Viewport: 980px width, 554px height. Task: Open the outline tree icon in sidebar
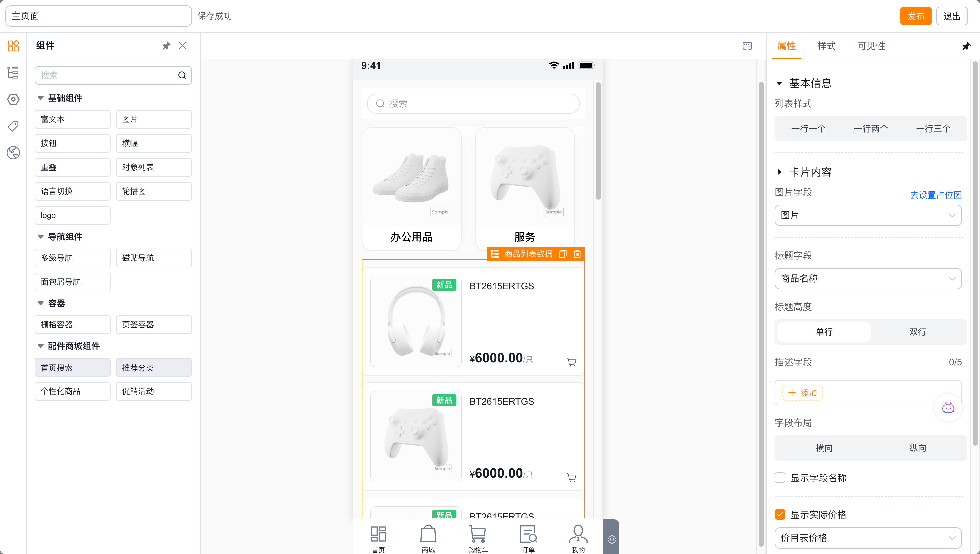pyautogui.click(x=13, y=72)
